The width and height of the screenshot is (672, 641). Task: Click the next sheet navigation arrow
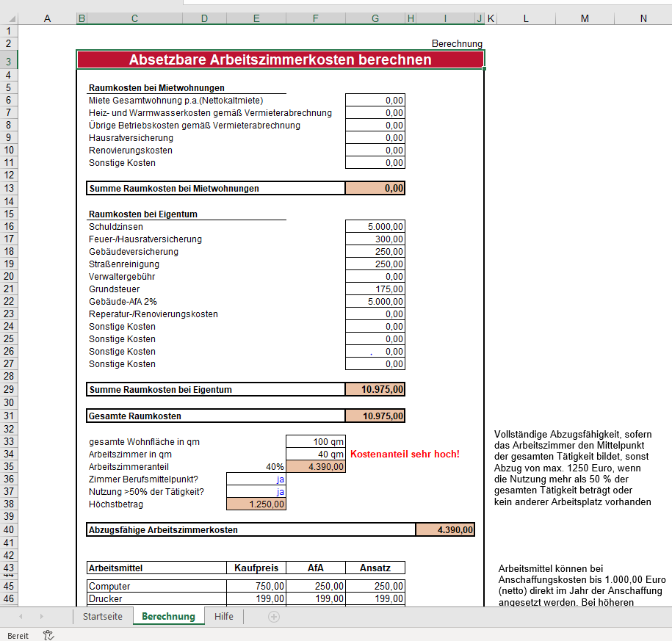pos(41,617)
